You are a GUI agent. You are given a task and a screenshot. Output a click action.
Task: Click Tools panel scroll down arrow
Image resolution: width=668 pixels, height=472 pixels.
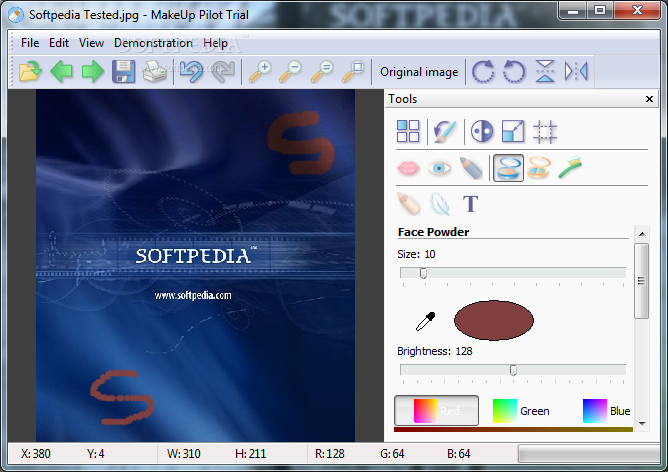tap(642, 424)
